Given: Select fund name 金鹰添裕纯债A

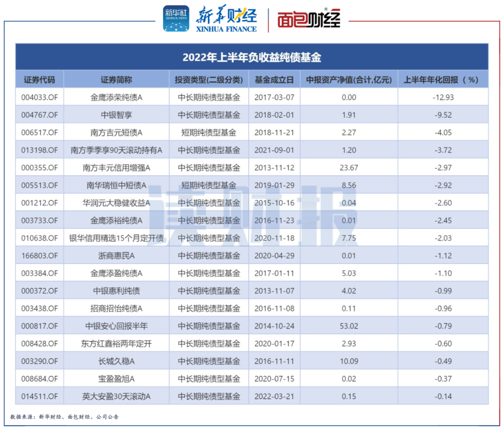Looking at the screenshot, I should coord(116,221).
